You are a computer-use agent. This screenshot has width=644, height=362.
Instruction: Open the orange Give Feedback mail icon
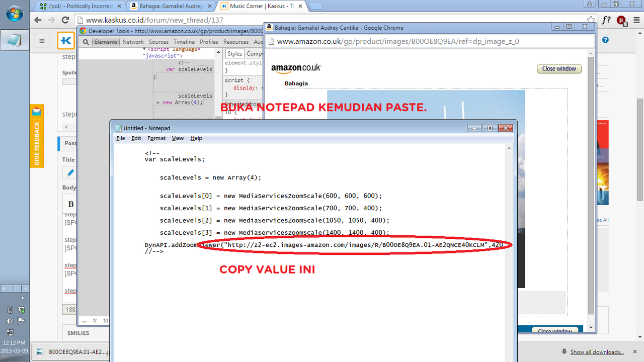pyautogui.click(x=37, y=111)
